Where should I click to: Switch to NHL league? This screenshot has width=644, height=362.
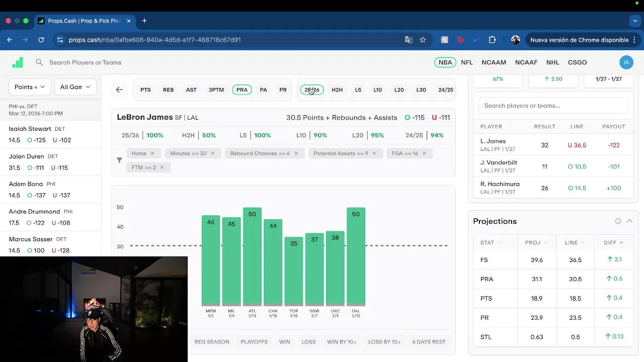click(x=552, y=62)
